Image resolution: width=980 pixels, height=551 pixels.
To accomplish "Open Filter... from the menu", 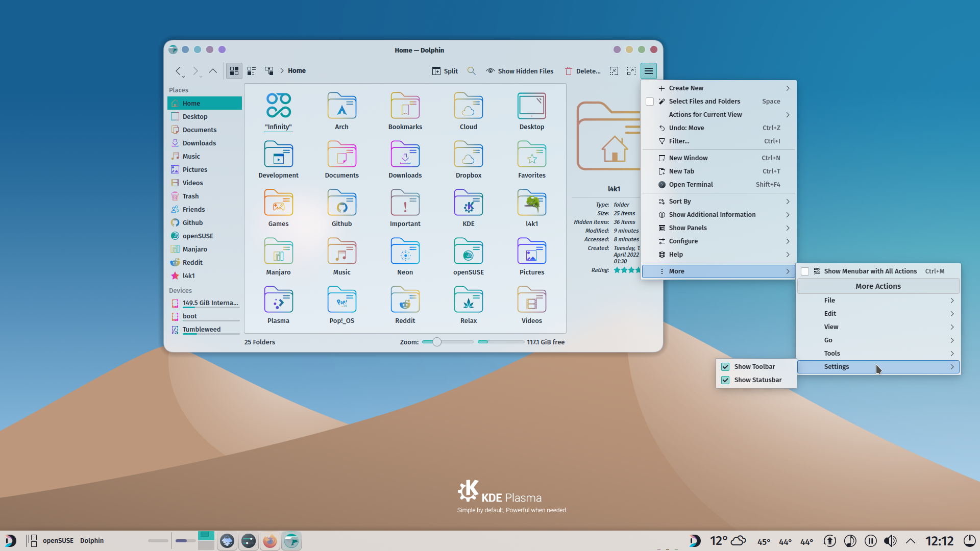I will [718, 141].
